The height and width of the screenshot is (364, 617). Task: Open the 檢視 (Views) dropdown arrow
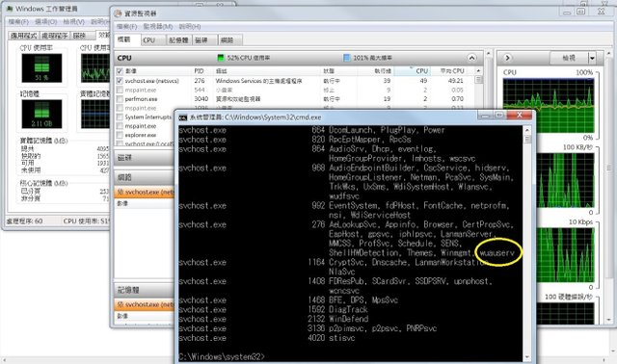point(592,58)
